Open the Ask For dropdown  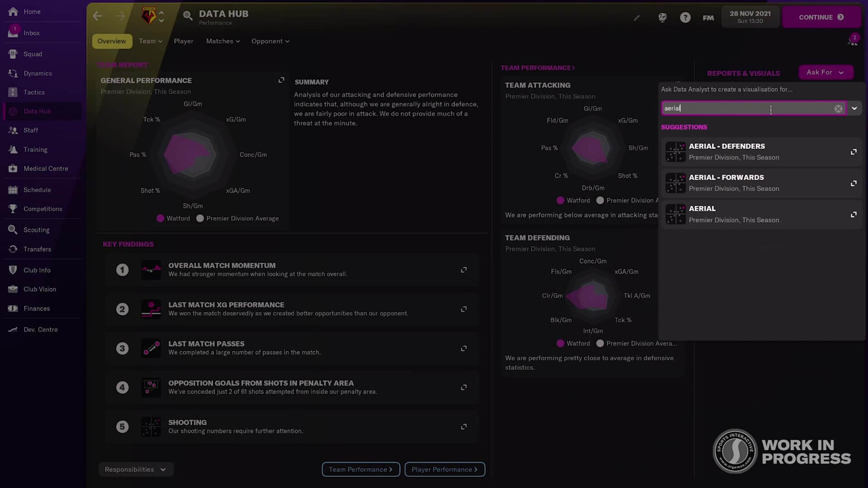[826, 72]
